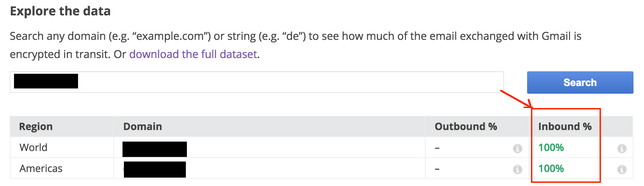644x186 pixels.
Task: Open info icon for Americas inbound 100%
Action: tap(622, 169)
